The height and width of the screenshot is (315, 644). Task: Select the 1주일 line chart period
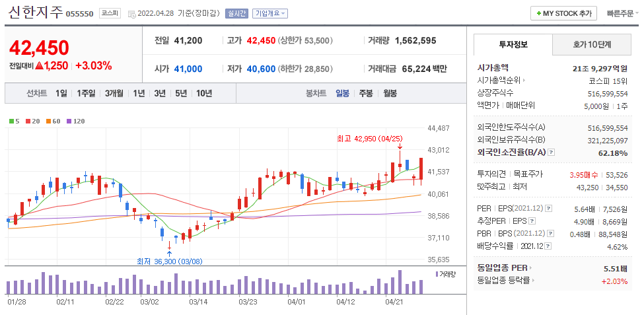coord(86,93)
